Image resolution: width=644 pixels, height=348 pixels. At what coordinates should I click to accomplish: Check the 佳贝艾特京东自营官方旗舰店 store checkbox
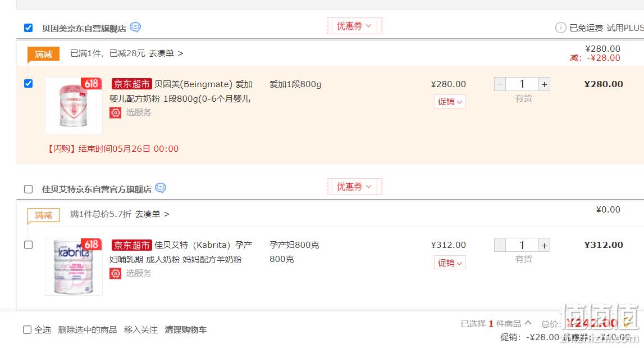click(28, 189)
